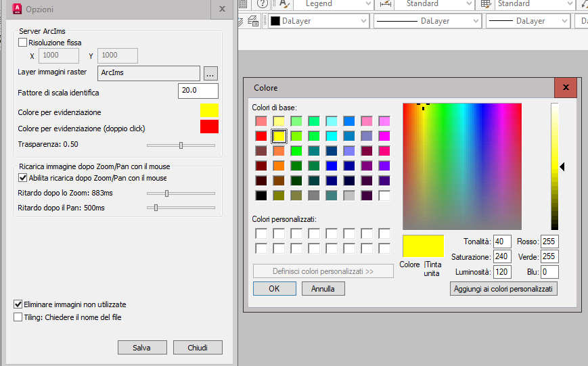This screenshot has height=366, width=588.
Task: Click the dimension style icon
Action: click(x=386, y=4)
